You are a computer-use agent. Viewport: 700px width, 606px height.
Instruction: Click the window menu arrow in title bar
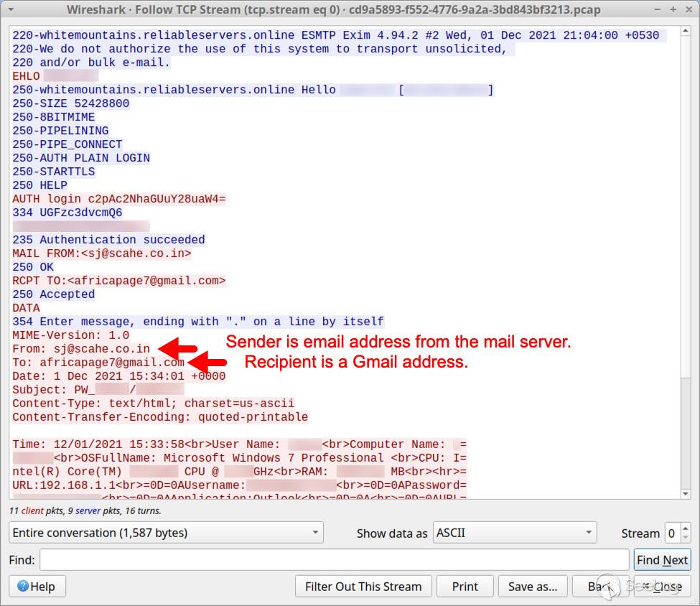(x=11, y=9)
